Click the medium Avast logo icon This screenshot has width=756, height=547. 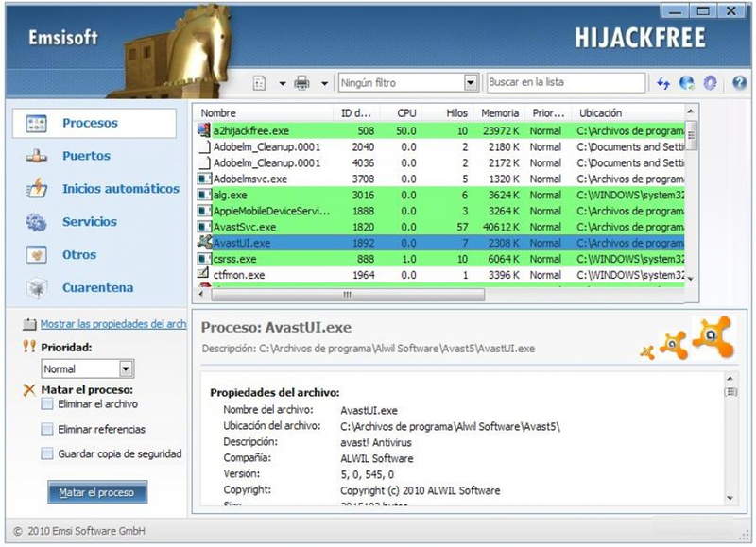point(673,345)
